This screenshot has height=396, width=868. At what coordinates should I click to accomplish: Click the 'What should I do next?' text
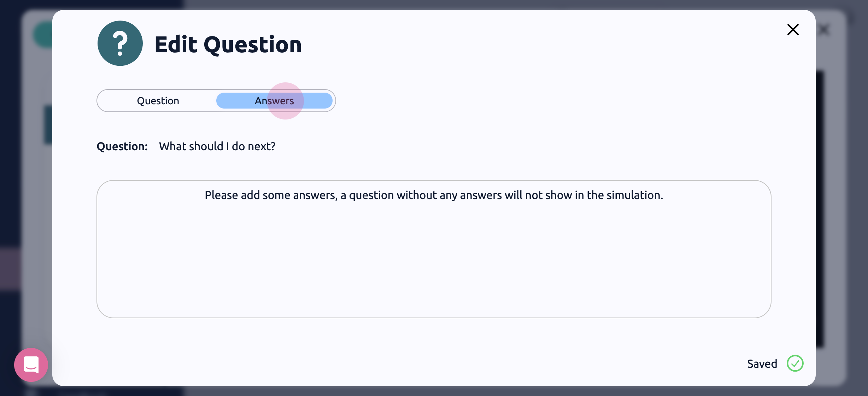pyautogui.click(x=217, y=146)
